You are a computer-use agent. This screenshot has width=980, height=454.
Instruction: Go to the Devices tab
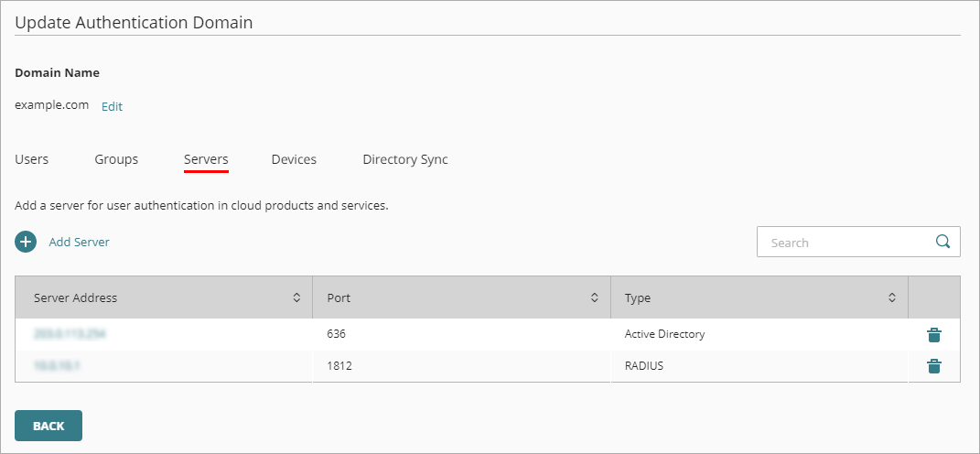click(x=294, y=159)
